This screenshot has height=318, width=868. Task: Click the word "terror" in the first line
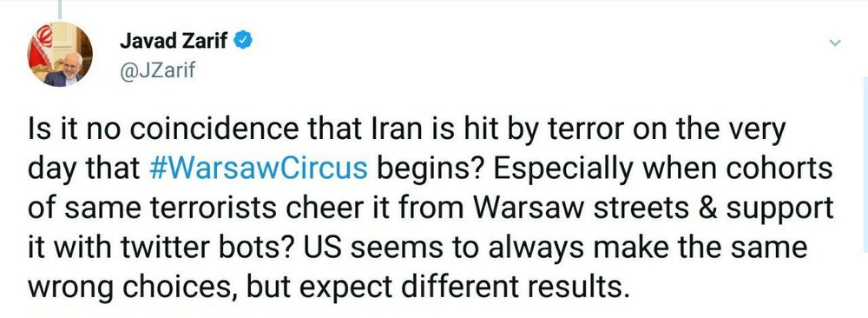point(587,130)
